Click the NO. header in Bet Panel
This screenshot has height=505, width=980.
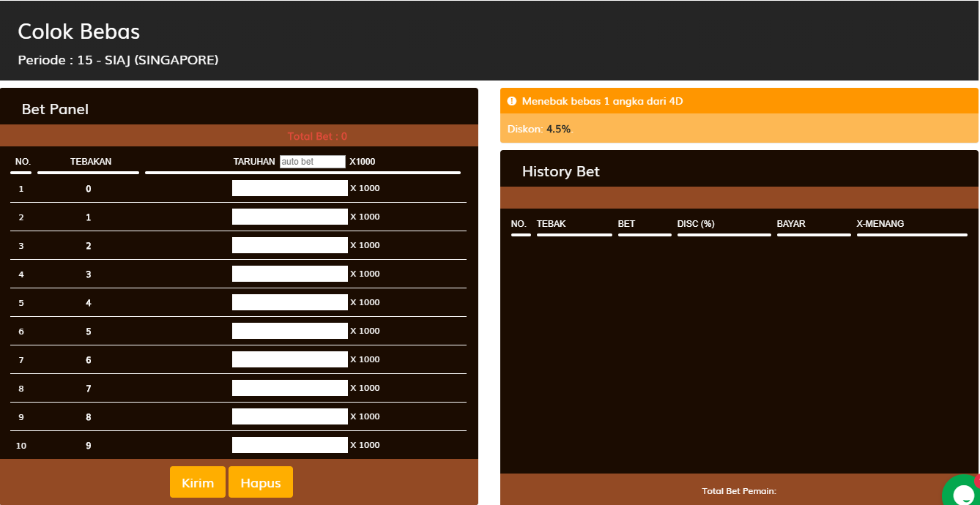click(x=23, y=162)
